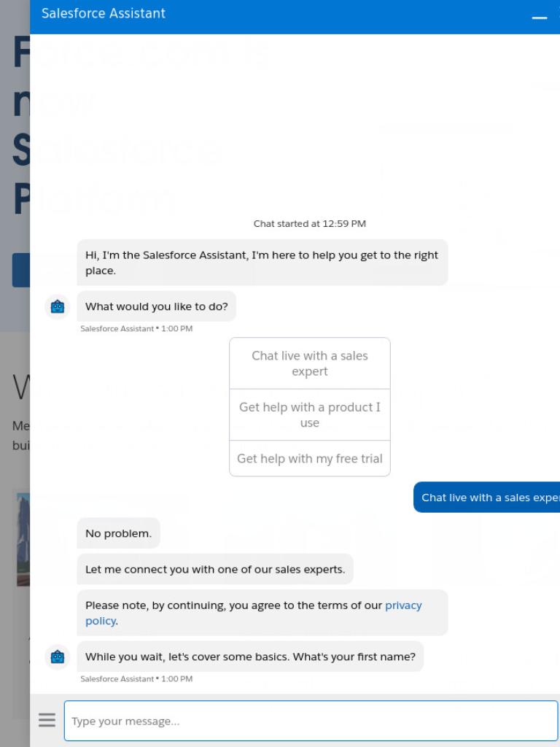The image size is (560, 747).
Task: Click bot avatar beside the first name question
Action: [58, 657]
